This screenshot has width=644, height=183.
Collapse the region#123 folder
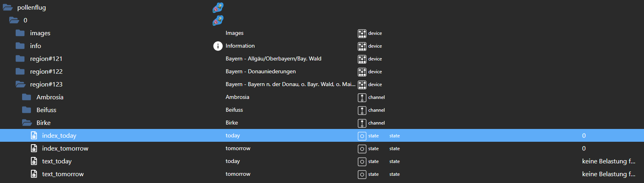point(20,84)
